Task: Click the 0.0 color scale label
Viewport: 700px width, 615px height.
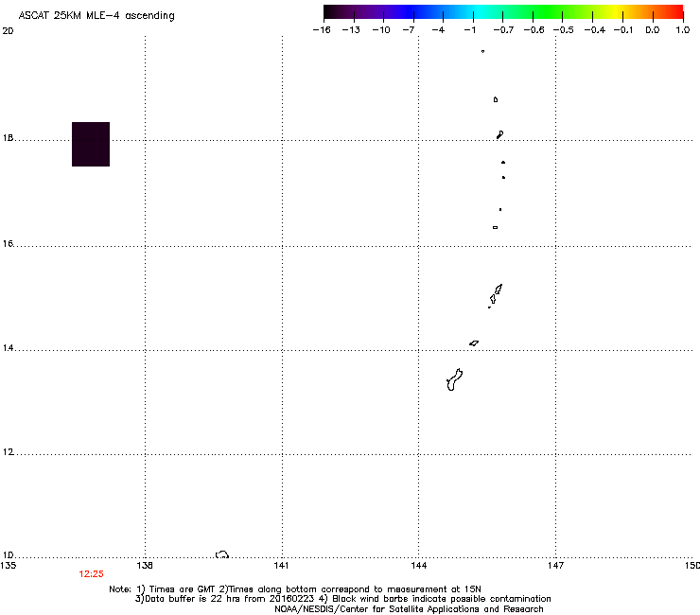Action: pyautogui.click(x=653, y=30)
